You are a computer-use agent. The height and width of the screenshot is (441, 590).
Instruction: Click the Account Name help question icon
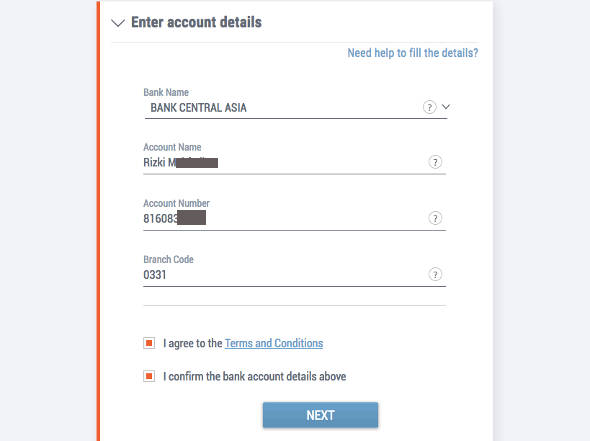[x=435, y=162]
